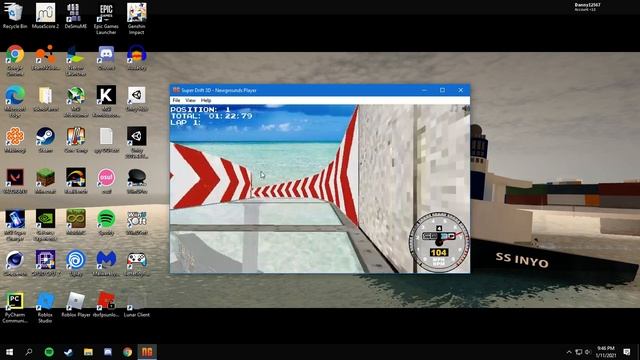Viewport: 640px width, 360px height.
Task: Open the Google Chrome desktop shortcut
Action: (15, 60)
